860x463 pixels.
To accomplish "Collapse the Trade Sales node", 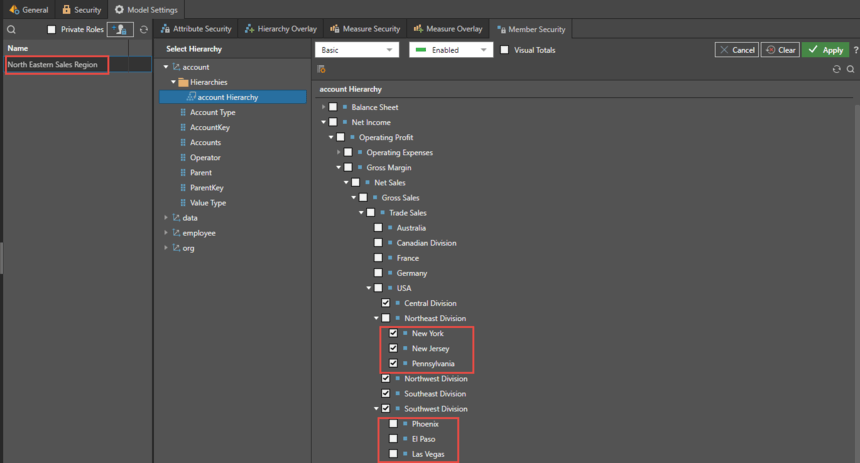I will coord(361,212).
